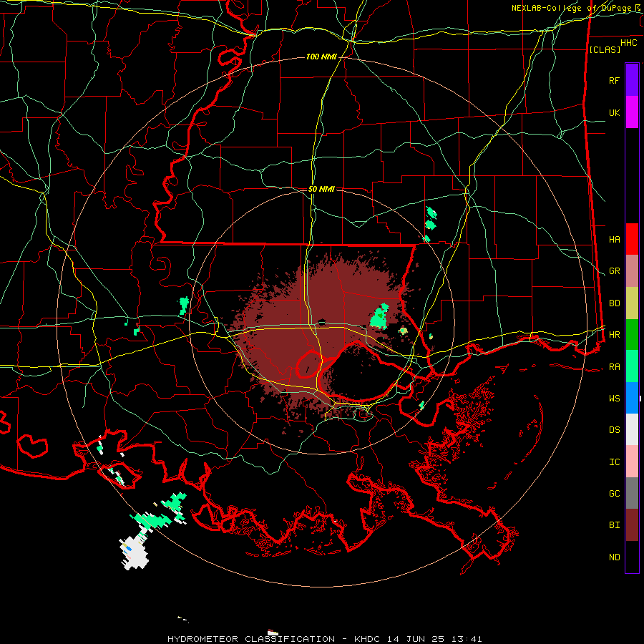Click the HR legend label
644x644 pixels.
pyautogui.click(x=614, y=335)
